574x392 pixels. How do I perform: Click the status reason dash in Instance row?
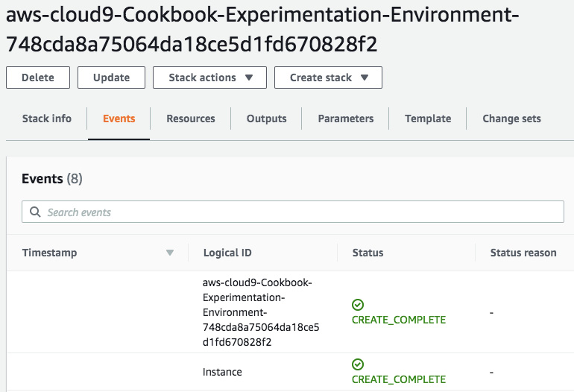point(492,372)
